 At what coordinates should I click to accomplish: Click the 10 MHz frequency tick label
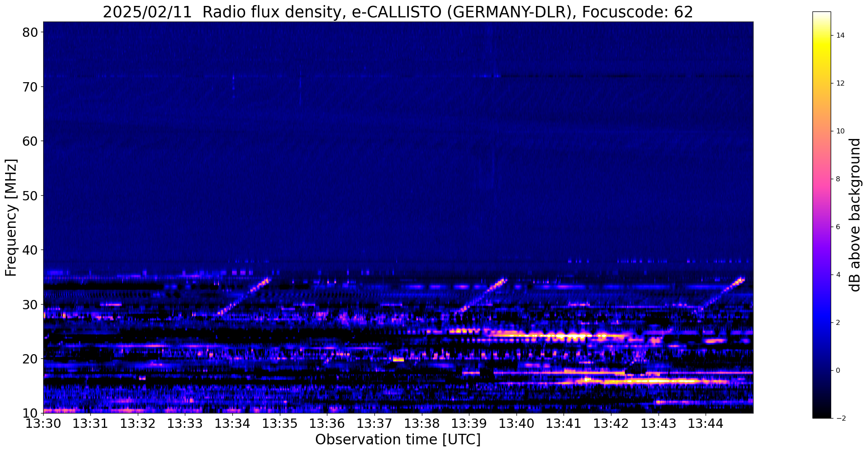[x=30, y=413]
